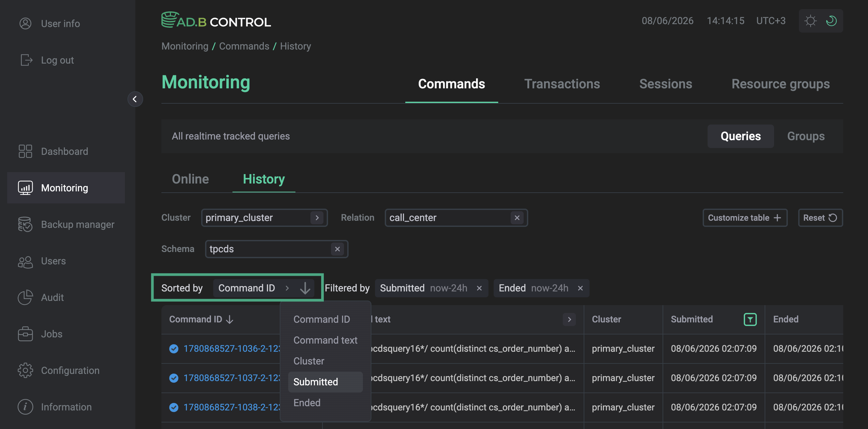
Task: Collapse the sidebar with arrow button
Action: [135, 99]
